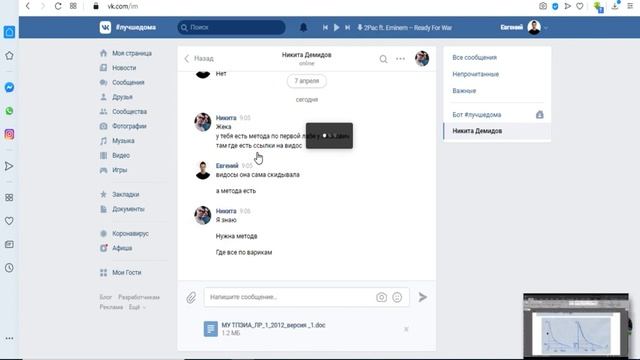Click the paperclip attach icon
Viewport: 640px width, 360px height.
(x=191, y=298)
